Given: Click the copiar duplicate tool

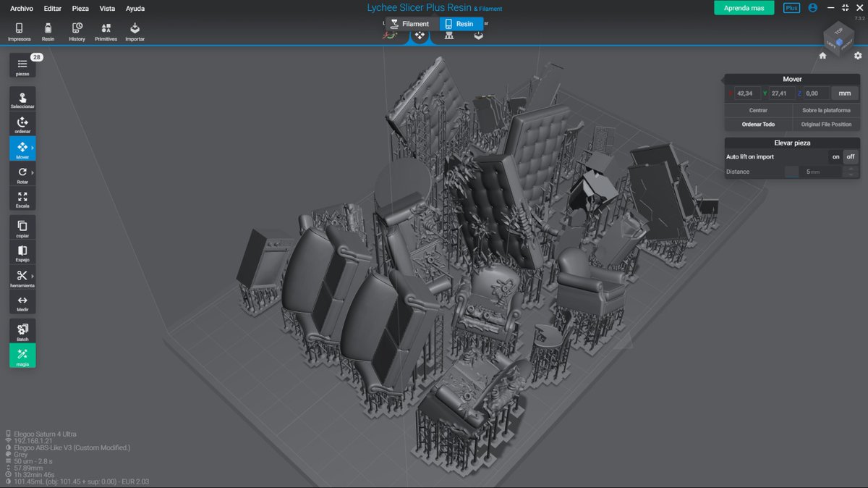Looking at the screenshot, I should pyautogui.click(x=22, y=228).
